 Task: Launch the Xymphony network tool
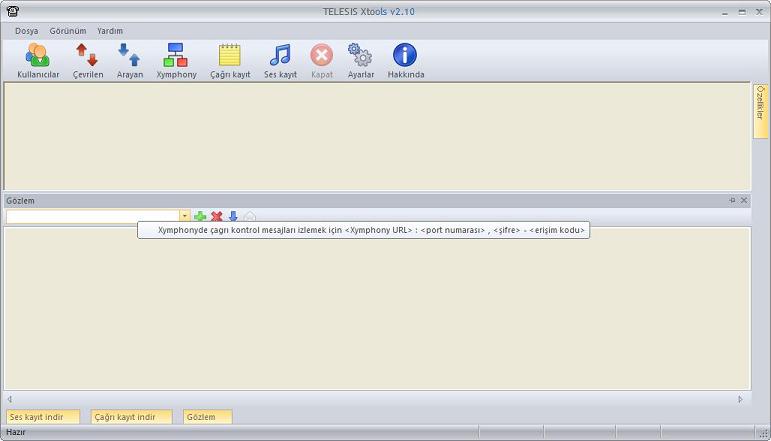click(176, 60)
